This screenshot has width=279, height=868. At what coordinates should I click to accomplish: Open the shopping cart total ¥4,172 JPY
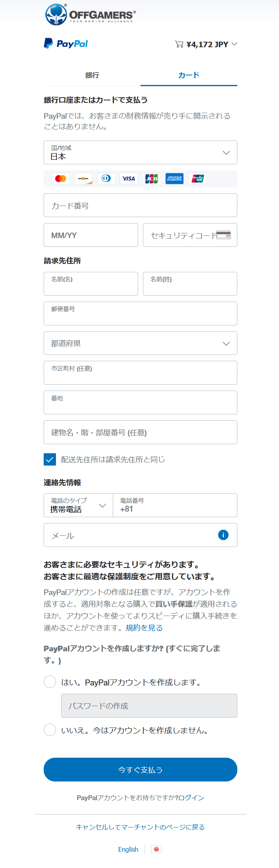point(206,44)
